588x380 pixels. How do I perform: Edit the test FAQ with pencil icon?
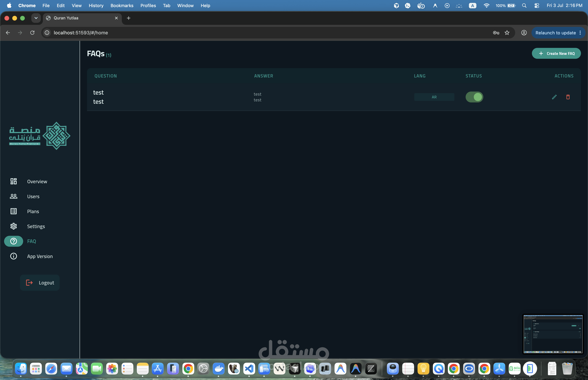(554, 97)
